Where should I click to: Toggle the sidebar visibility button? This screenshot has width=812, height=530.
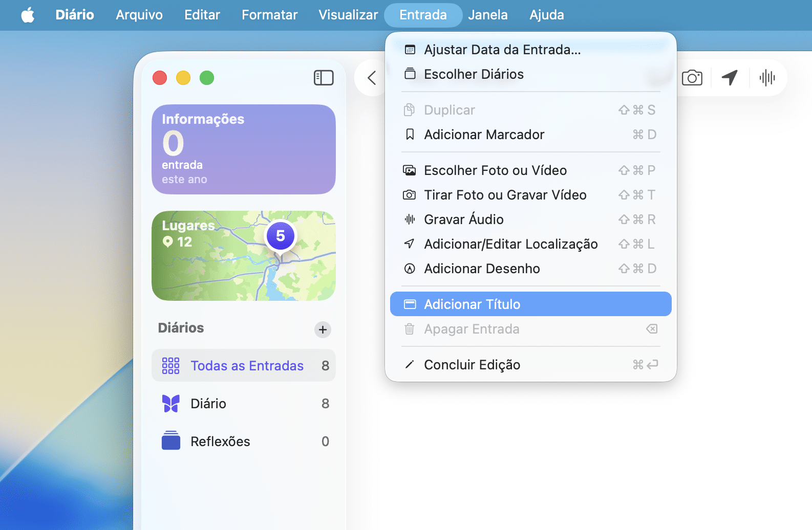[324, 78]
